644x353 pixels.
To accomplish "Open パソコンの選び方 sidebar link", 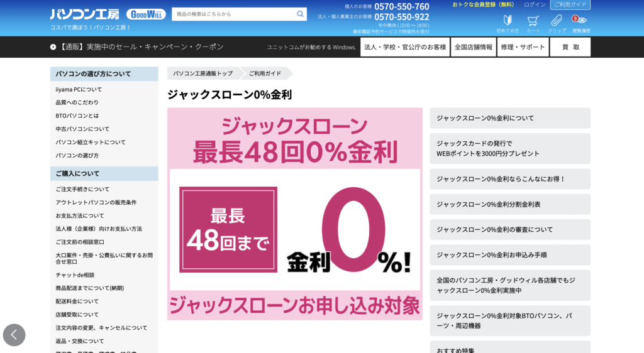I will 77,155.
